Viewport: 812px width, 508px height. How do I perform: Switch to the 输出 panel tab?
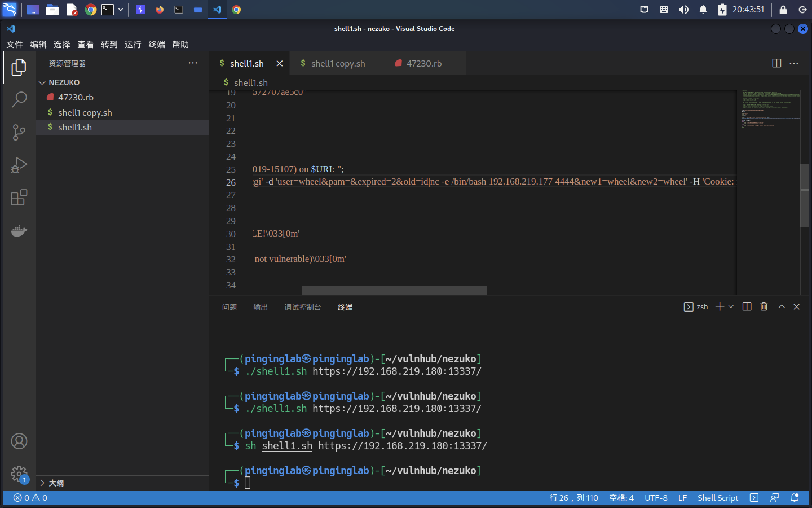[x=261, y=307]
